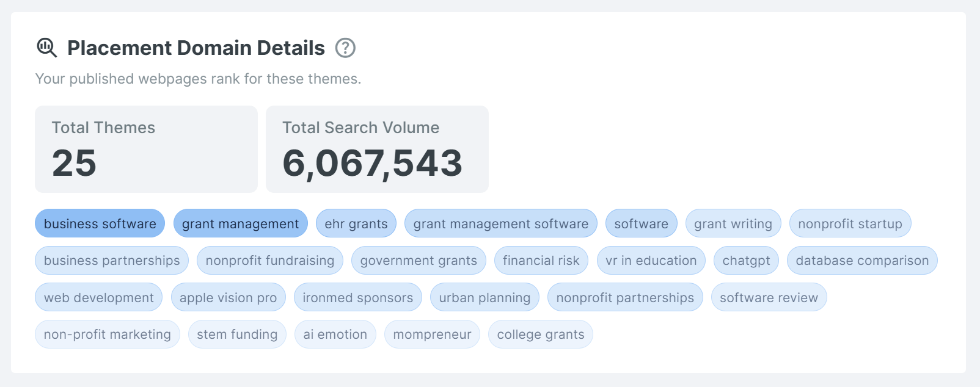The width and height of the screenshot is (980, 387).
Task: Click the "government grants" tag
Action: coord(419,261)
